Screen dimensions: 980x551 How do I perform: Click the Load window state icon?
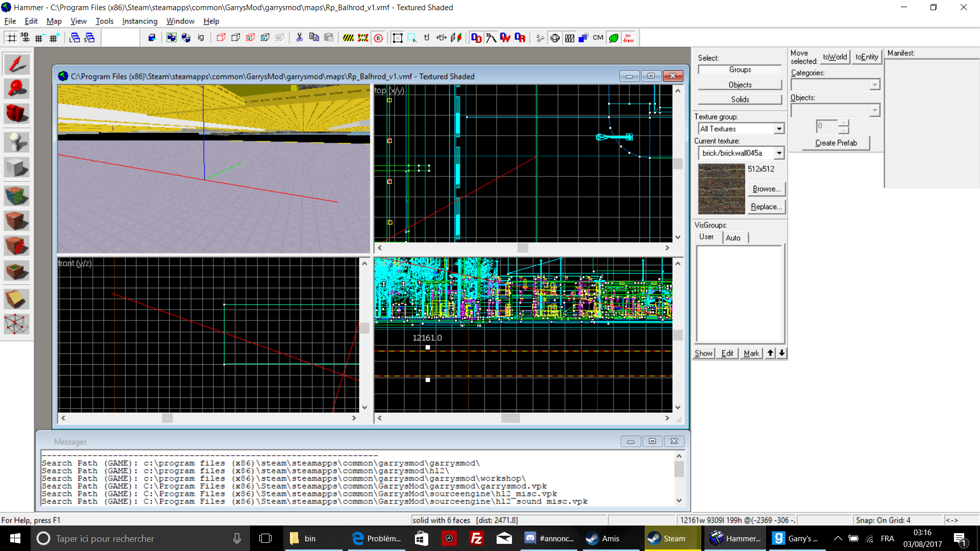coord(75,38)
